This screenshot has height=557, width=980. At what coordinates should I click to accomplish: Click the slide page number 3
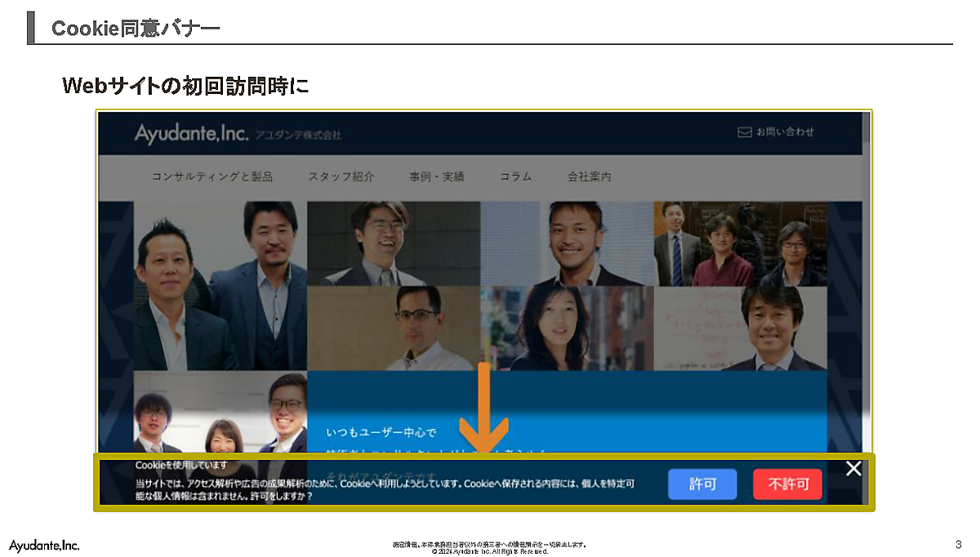pyautogui.click(x=958, y=544)
